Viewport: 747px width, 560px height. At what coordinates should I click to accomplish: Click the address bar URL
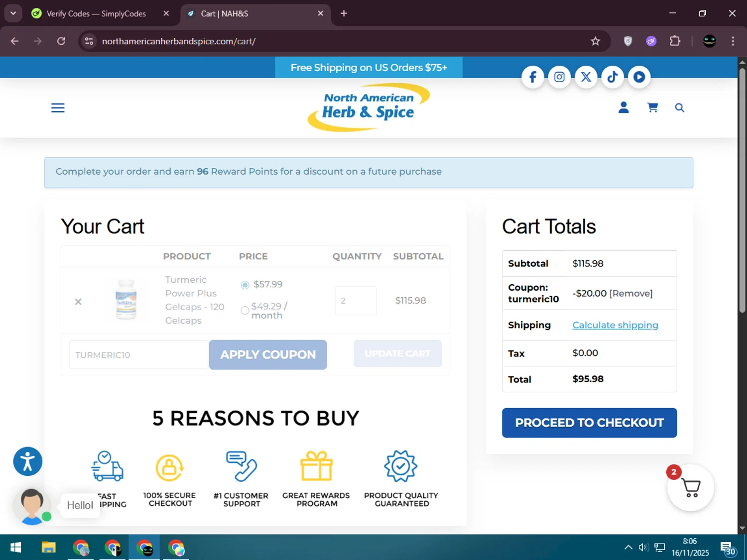(x=179, y=41)
